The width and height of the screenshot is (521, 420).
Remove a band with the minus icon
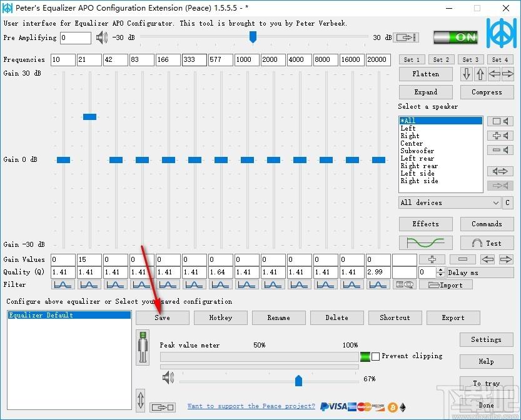(x=463, y=259)
